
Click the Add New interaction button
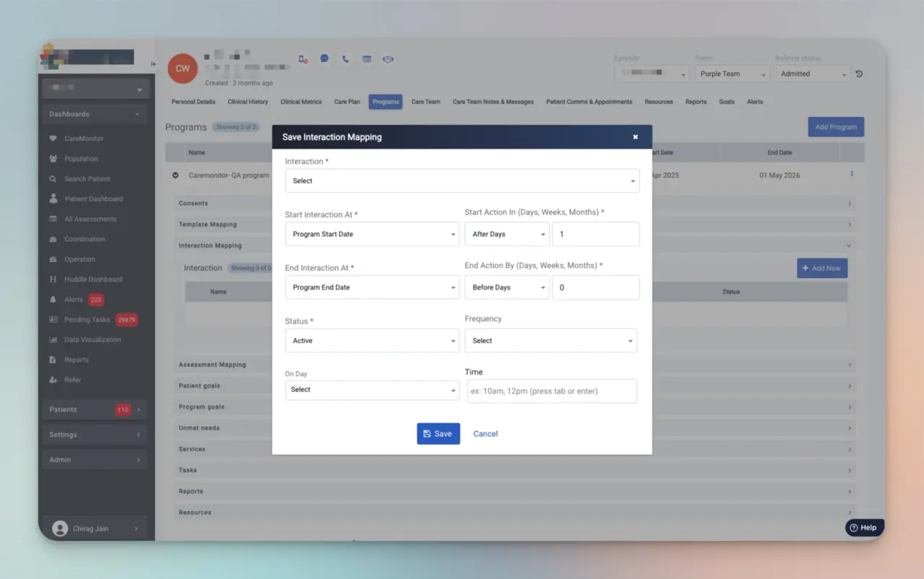coord(822,269)
